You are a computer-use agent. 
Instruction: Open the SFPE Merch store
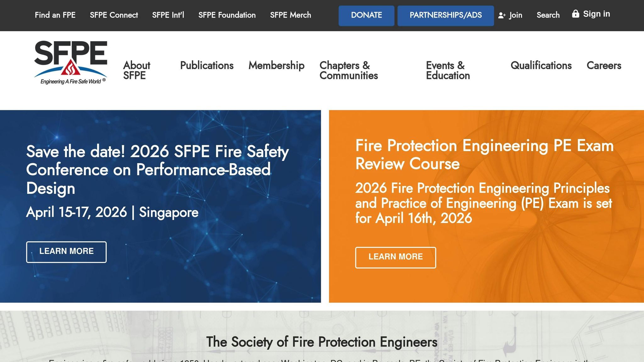[x=291, y=15]
